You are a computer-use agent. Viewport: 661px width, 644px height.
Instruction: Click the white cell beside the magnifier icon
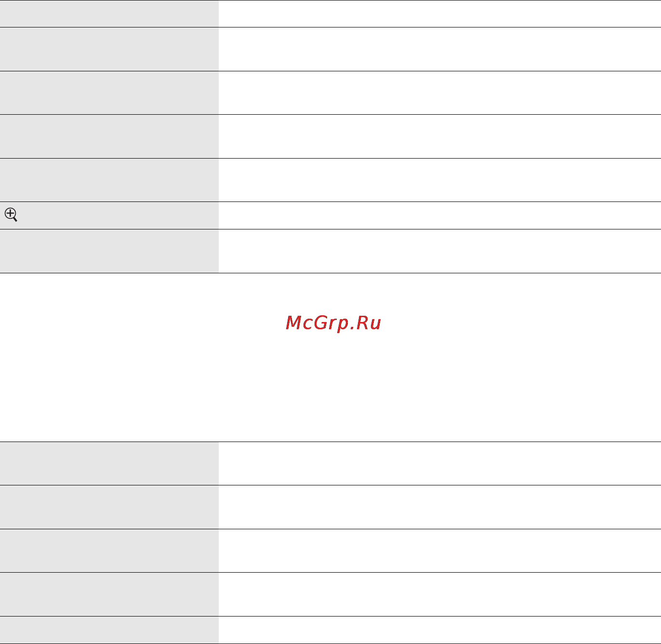pyautogui.click(x=440, y=215)
